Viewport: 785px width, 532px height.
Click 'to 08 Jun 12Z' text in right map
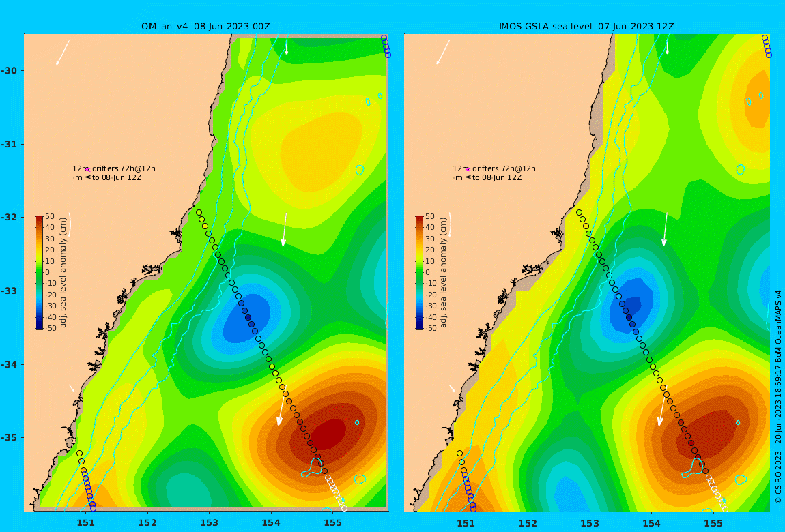click(x=497, y=177)
